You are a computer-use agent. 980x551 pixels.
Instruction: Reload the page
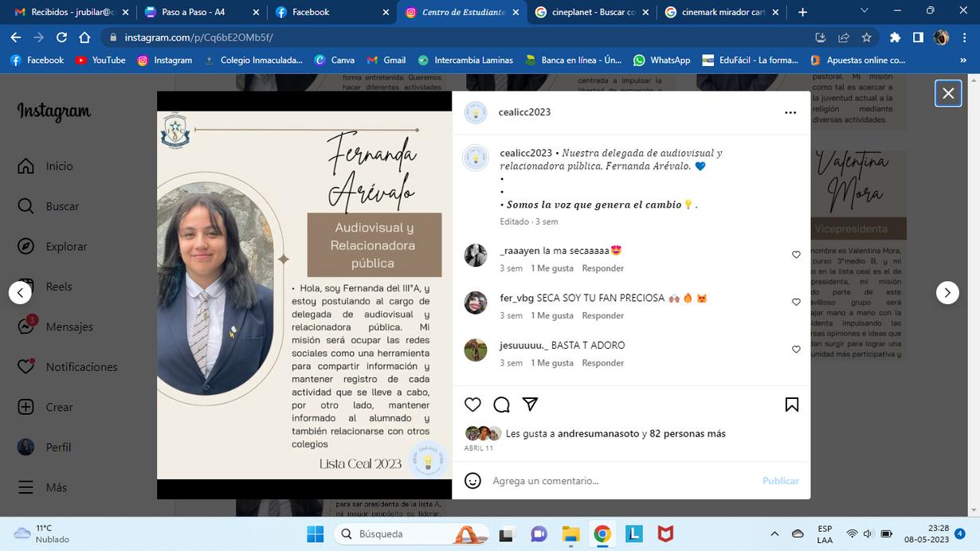[61, 37]
